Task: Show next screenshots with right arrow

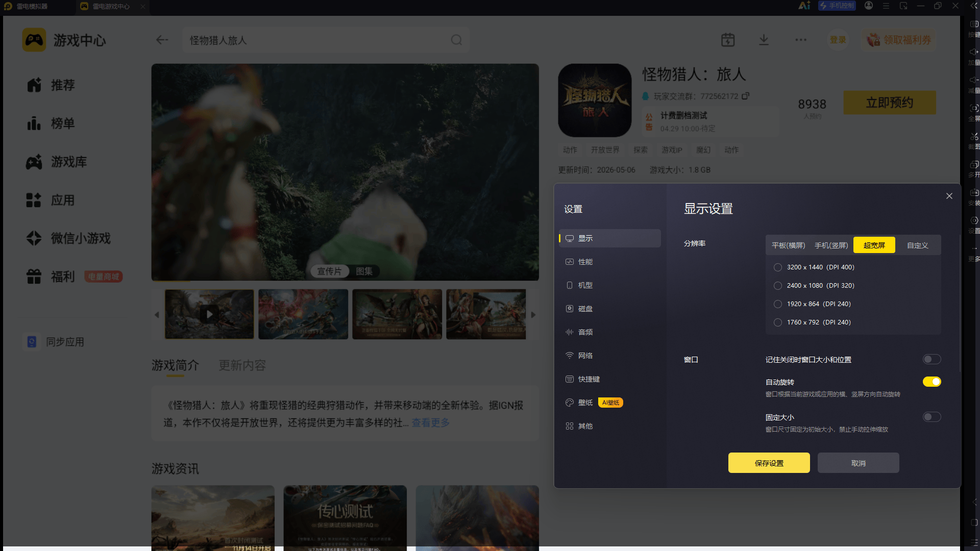Action: coord(533,315)
